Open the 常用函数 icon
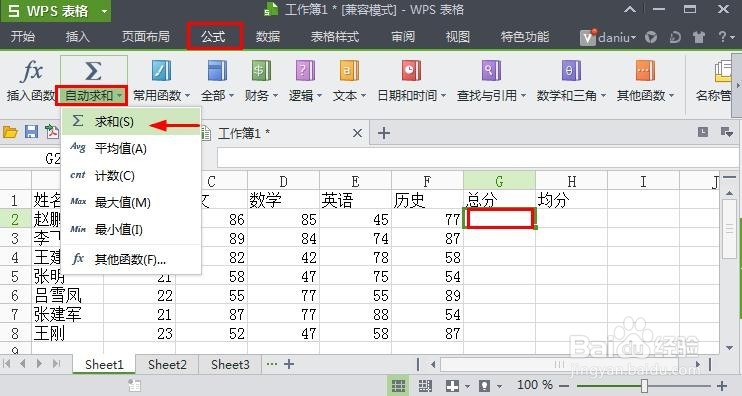This screenshot has height=396, width=742. [161, 71]
